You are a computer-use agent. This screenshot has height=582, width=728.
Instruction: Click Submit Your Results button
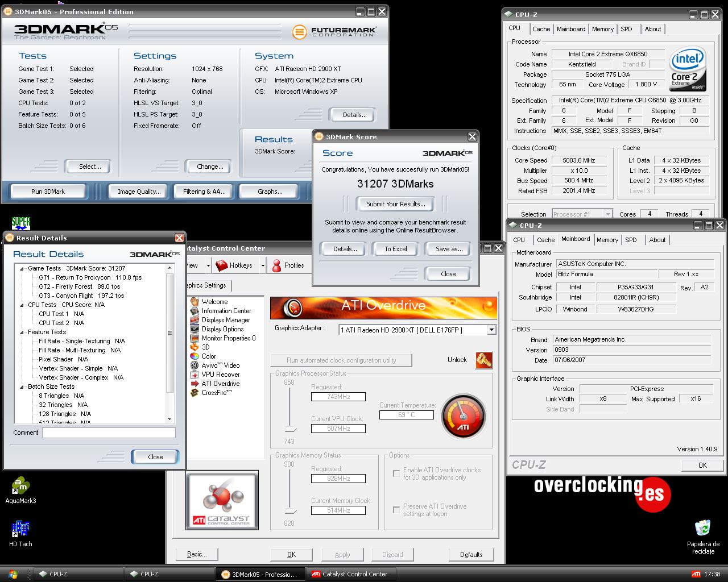tap(395, 204)
